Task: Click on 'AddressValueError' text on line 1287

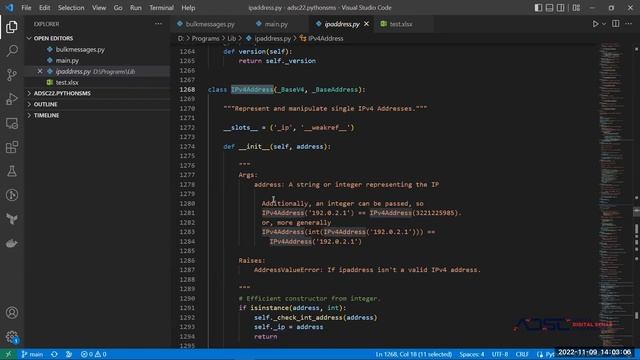Action: 287,270
